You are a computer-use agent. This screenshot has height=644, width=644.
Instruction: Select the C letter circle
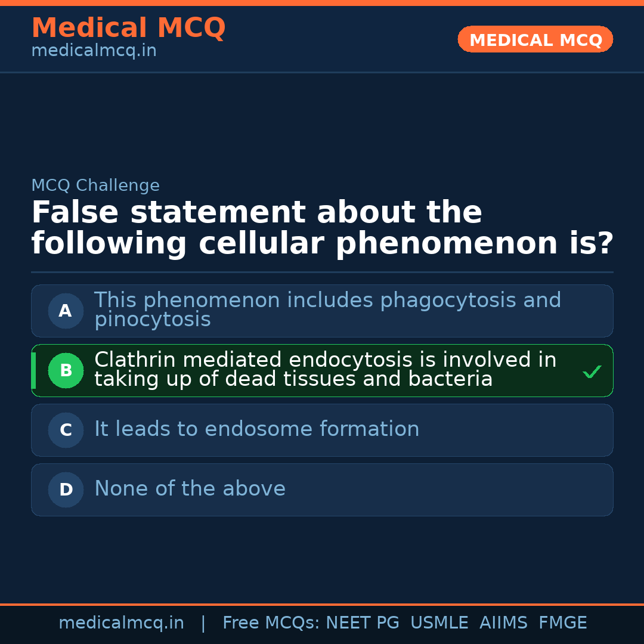coord(66,430)
